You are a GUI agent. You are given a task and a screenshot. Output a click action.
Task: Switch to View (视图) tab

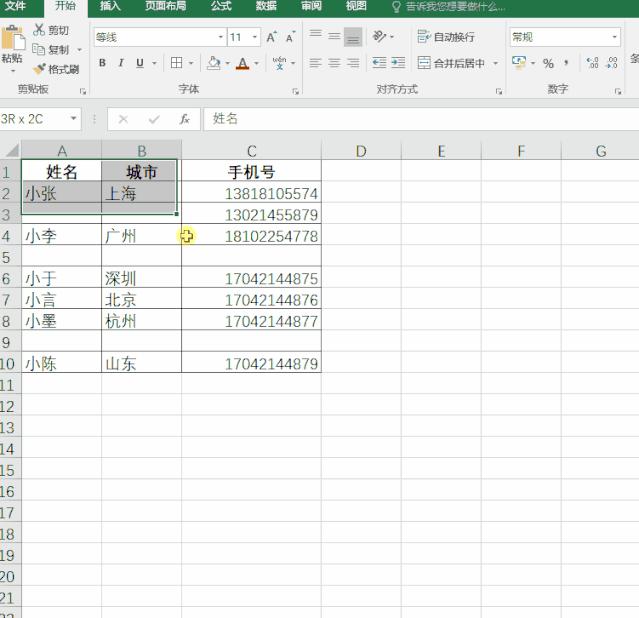tap(356, 6)
